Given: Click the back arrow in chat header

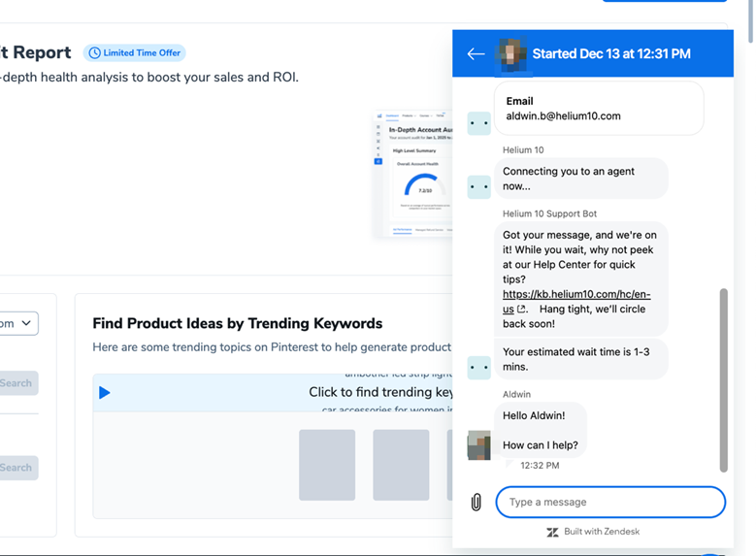Looking at the screenshot, I should click(x=476, y=54).
